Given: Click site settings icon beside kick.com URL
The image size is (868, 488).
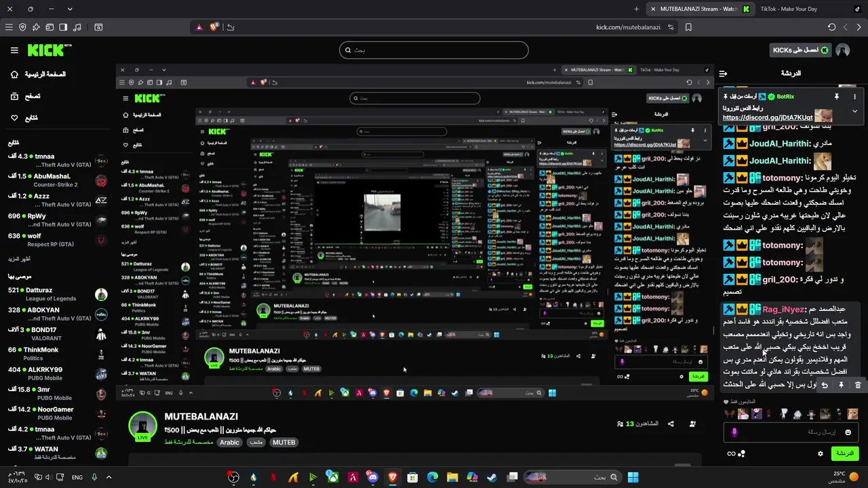Looking at the screenshot, I should coord(671,27).
